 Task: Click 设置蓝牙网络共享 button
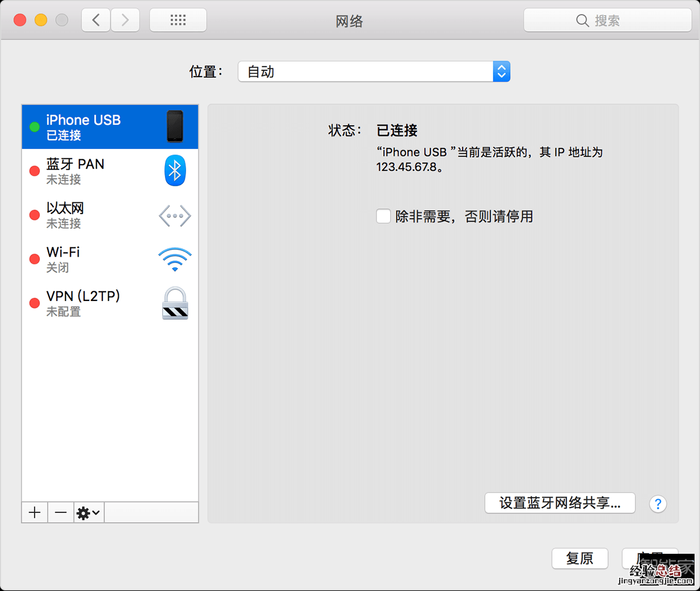[559, 503]
